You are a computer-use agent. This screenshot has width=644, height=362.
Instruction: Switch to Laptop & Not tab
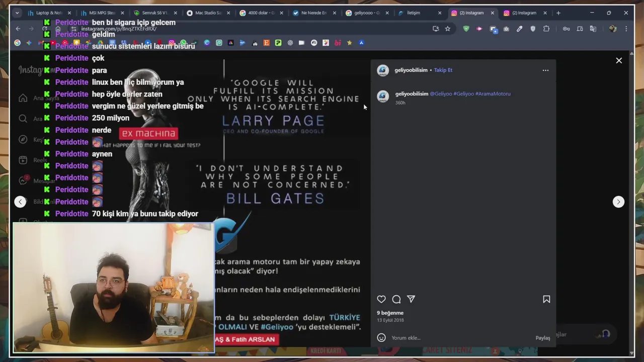pyautogui.click(x=49, y=13)
